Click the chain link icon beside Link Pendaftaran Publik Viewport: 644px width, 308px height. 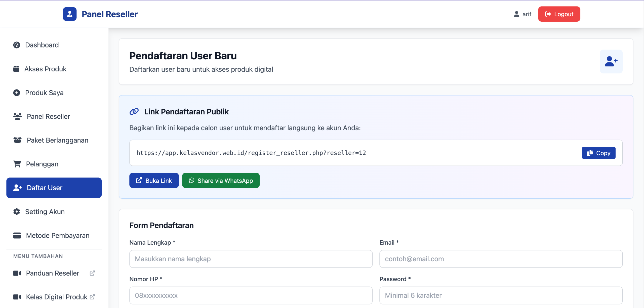pyautogui.click(x=134, y=111)
